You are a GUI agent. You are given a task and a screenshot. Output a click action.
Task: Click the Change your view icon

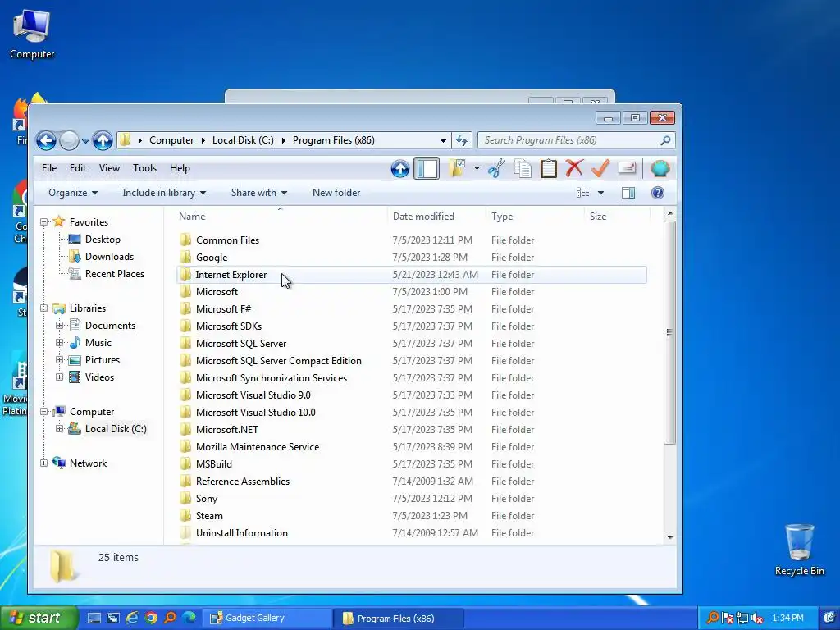pos(583,193)
